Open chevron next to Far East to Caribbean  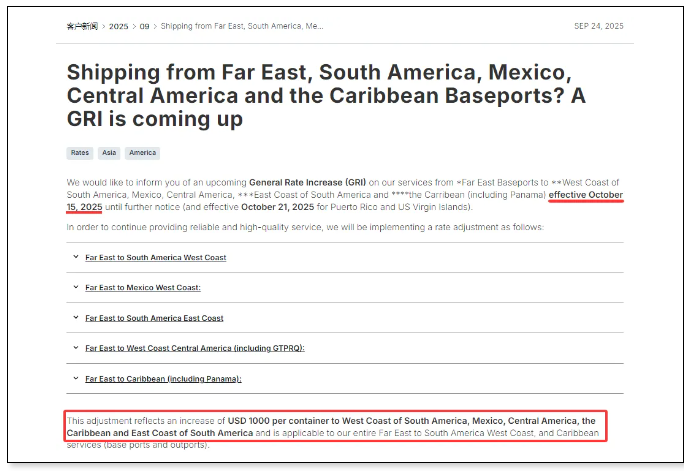(x=76, y=378)
